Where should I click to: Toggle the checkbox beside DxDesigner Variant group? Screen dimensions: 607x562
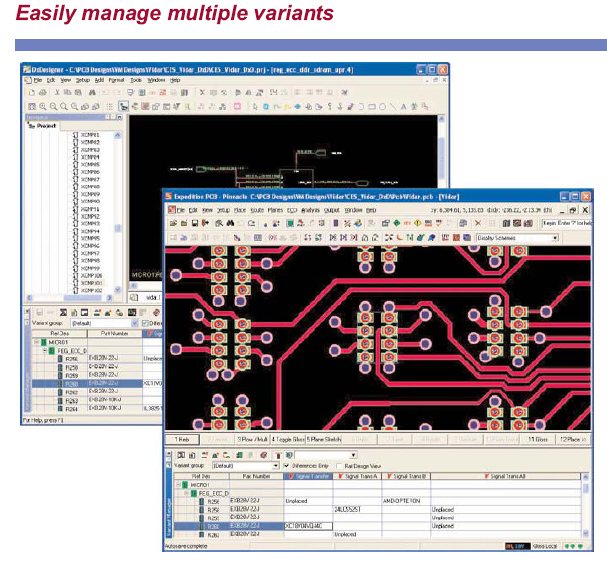coord(146,324)
